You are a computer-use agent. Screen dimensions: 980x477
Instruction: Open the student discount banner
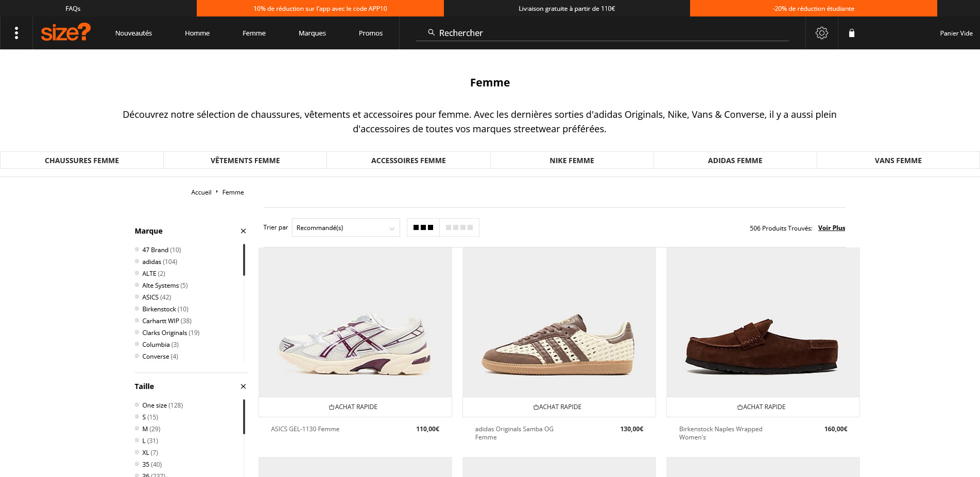[x=814, y=8]
